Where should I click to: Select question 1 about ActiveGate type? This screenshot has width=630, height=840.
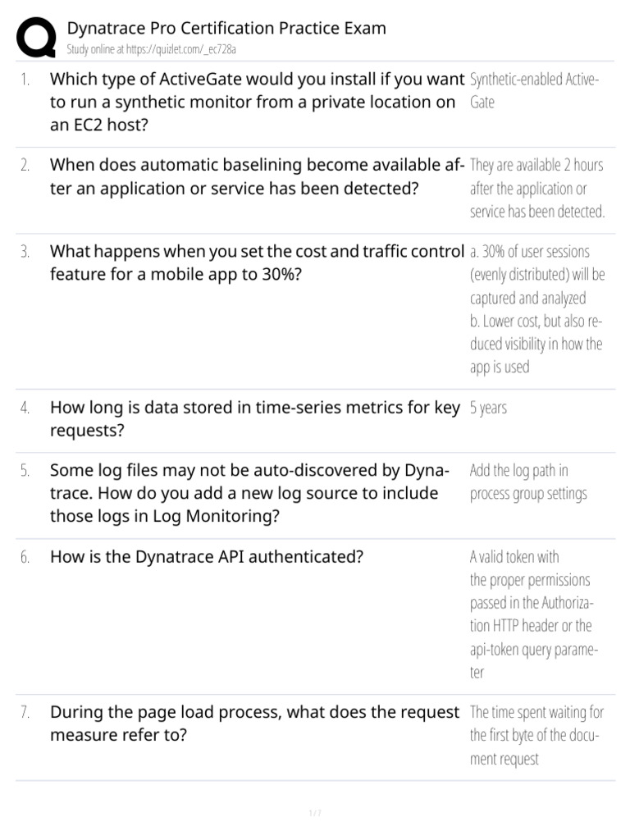pos(257,102)
